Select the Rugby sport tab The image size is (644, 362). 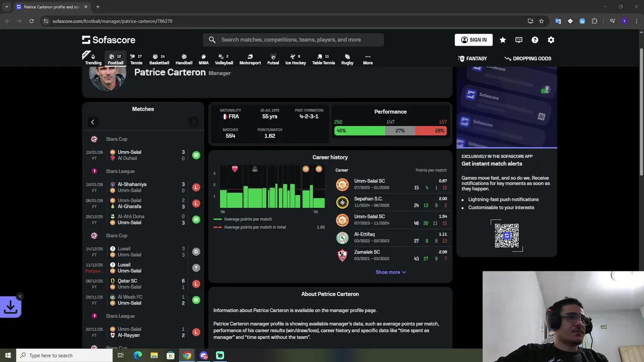click(x=347, y=59)
